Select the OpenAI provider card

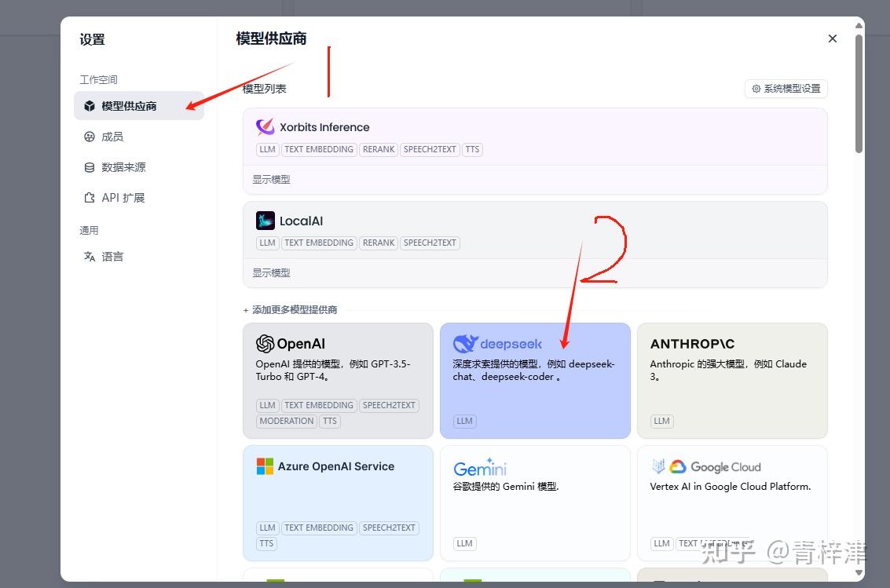[338, 381]
